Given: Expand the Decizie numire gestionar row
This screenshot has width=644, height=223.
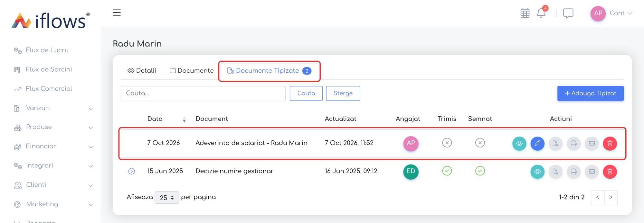Looking at the screenshot, I should click(x=132, y=171).
